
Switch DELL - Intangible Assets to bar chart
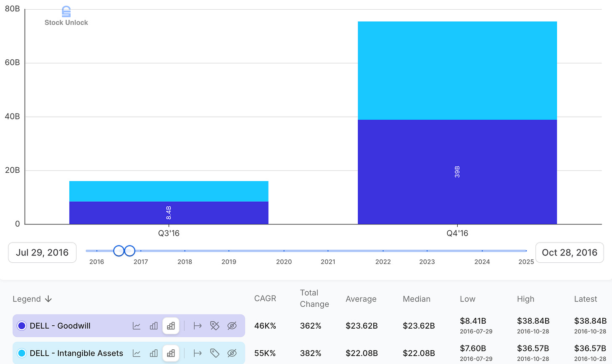click(154, 353)
